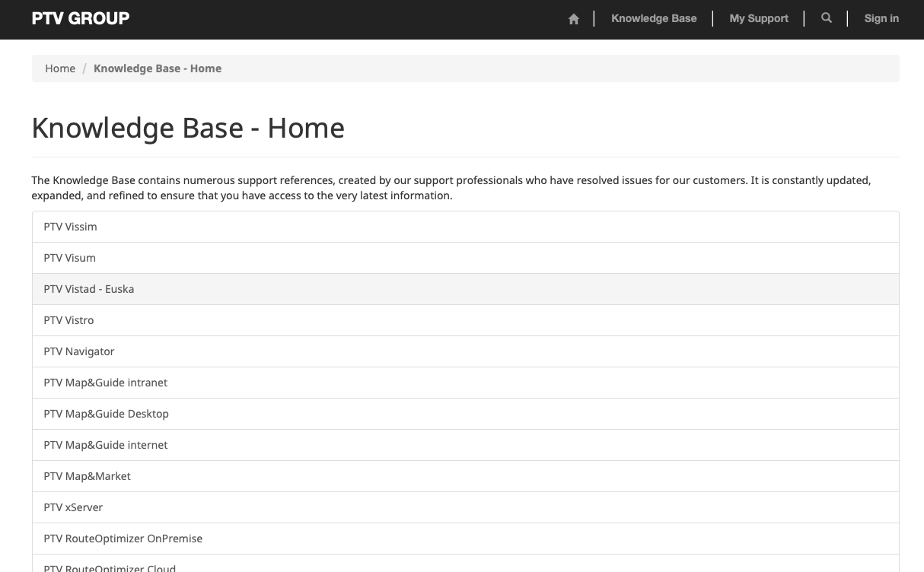This screenshot has width=924, height=572.
Task: Open the Knowledge Base menu item
Action: 654,18
